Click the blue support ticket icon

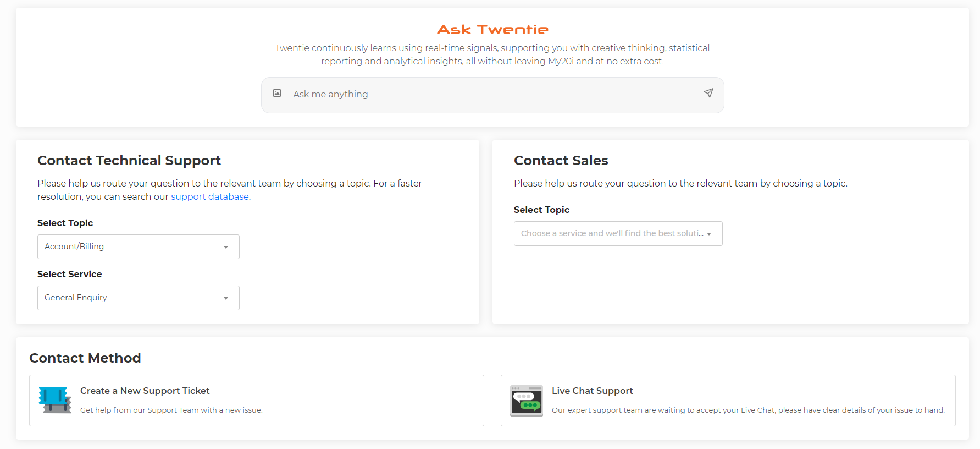pyautogui.click(x=55, y=400)
